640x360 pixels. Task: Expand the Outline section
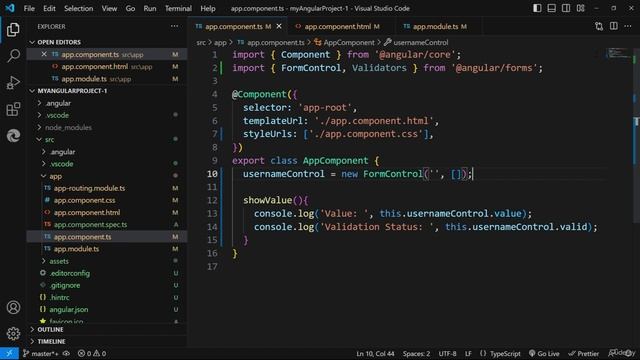point(50,329)
